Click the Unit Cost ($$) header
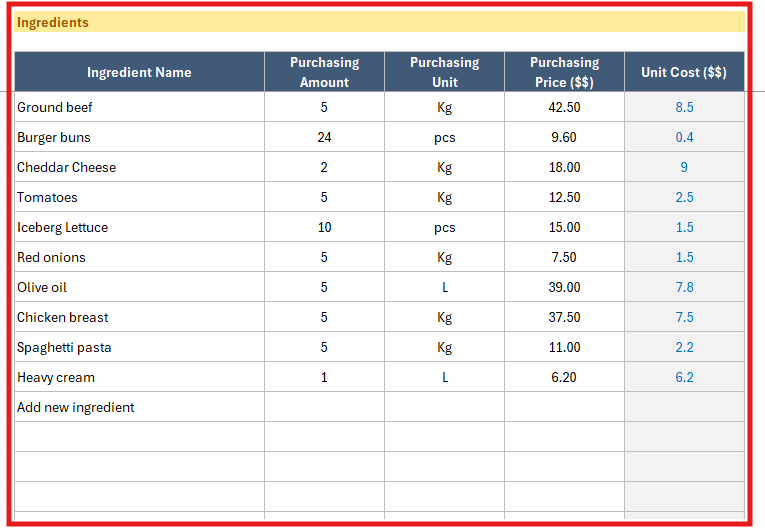The image size is (765, 528). click(684, 72)
